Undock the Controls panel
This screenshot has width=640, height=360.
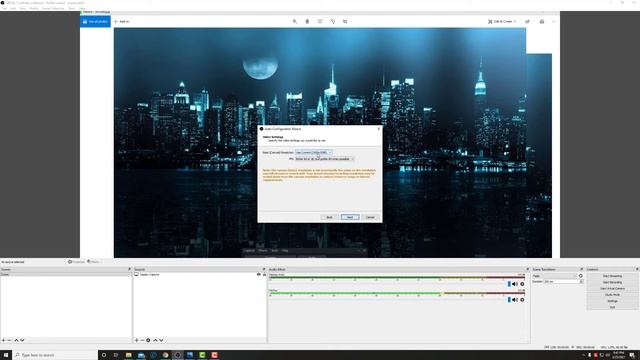(637, 269)
